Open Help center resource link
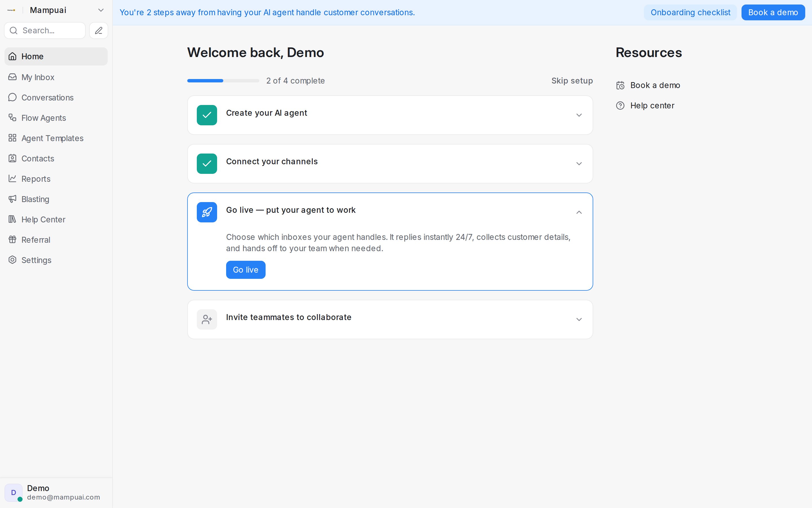812x508 pixels. pyautogui.click(x=652, y=106)
